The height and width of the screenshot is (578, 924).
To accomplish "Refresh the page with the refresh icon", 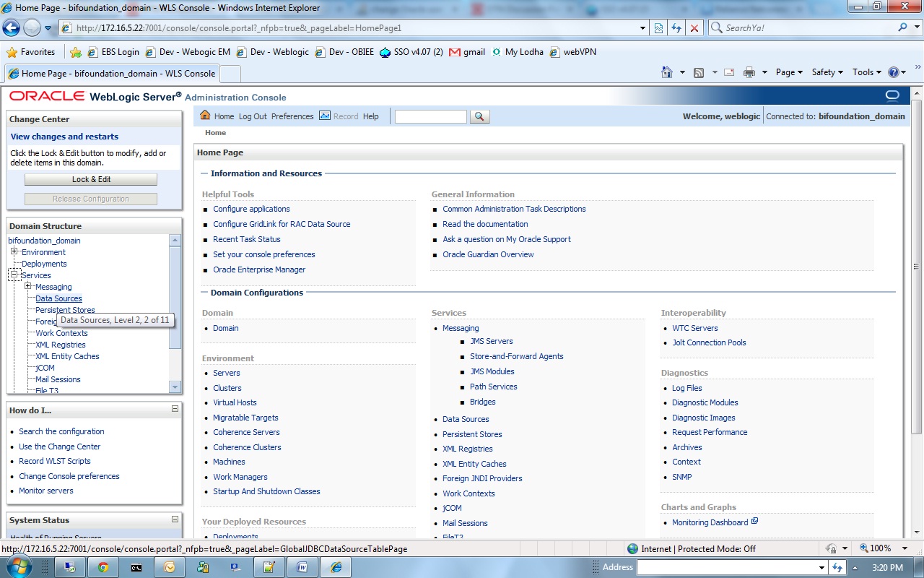I will [676, 28].
